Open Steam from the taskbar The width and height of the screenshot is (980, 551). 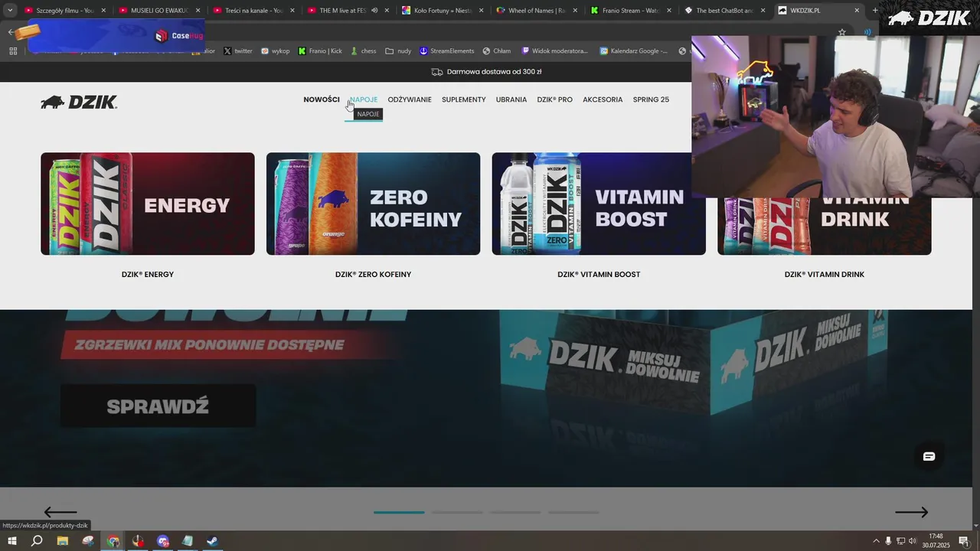[x=213, y=541]
